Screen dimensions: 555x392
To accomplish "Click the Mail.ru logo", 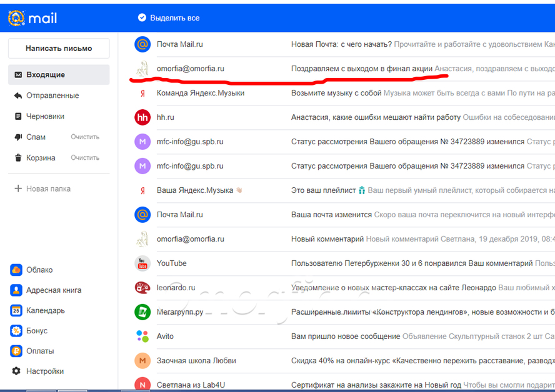I will pyautogui.click(x=32, y=18).
